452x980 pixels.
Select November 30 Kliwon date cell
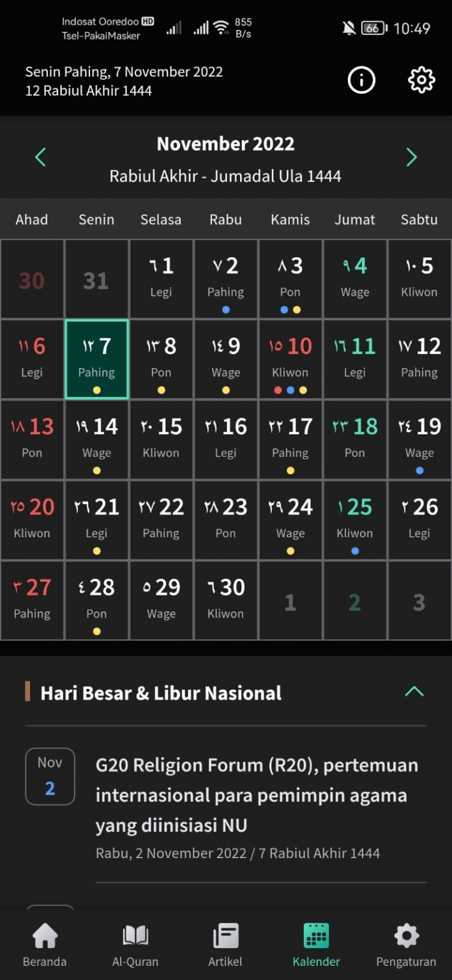click(x=225, y=600)
